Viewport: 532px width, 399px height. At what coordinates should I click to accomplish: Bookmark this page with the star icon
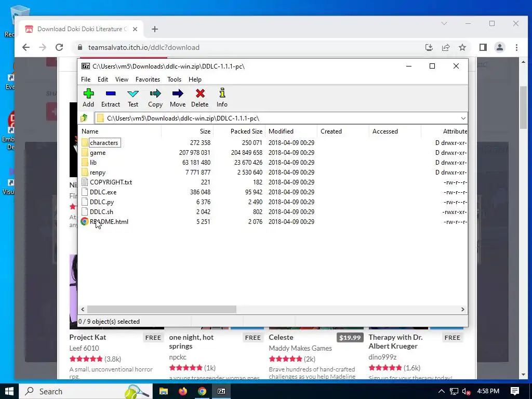tap(462, 47)
